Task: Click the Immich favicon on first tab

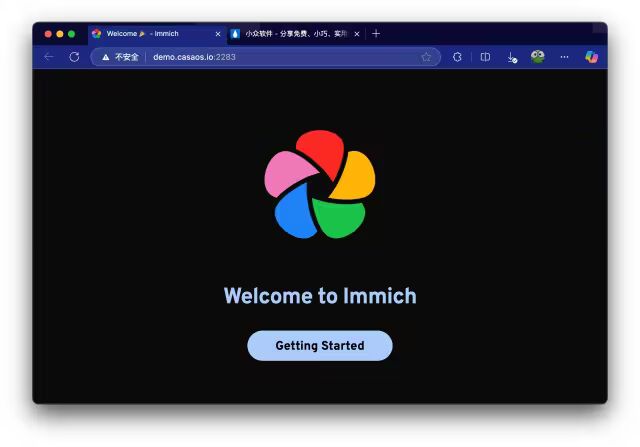Action: [96, 33]
